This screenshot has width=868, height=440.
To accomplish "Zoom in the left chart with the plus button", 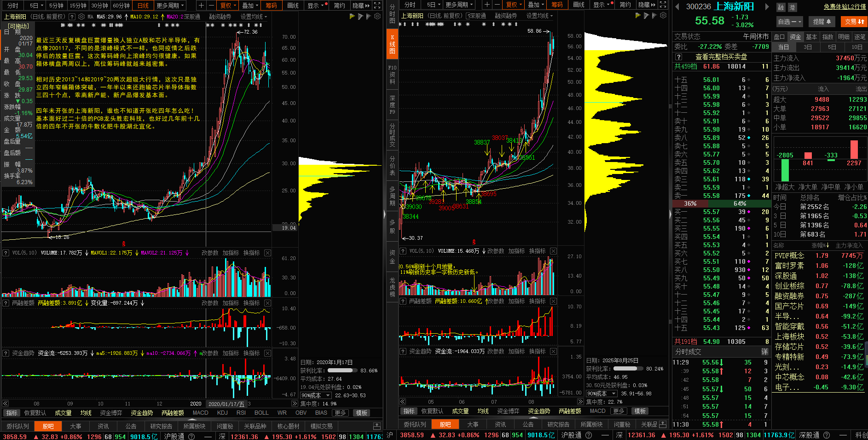I will 201,6.
